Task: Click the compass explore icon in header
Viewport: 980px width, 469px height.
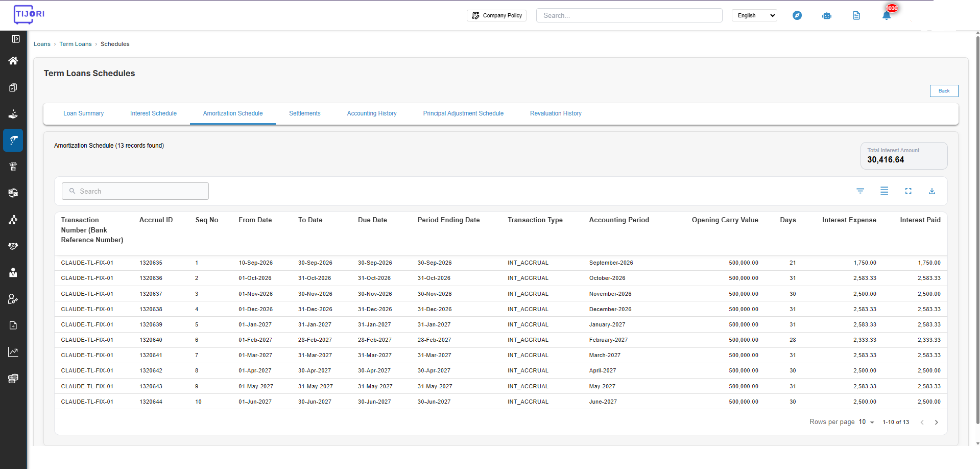Action: pyautogui.click(x=797, y=15)
